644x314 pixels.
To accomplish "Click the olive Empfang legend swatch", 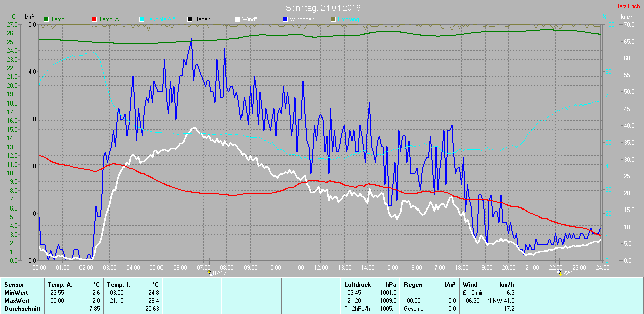I will [x=333, y=19].
